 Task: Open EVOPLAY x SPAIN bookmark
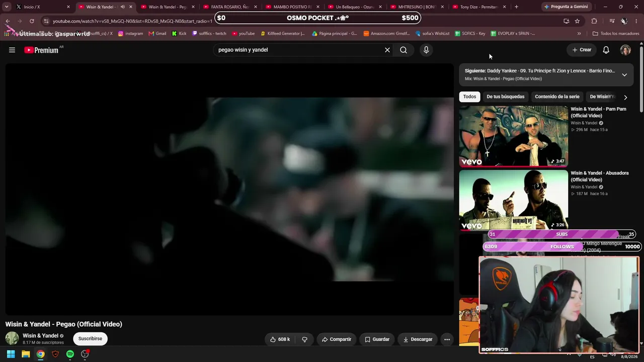(x=513, y=34)
